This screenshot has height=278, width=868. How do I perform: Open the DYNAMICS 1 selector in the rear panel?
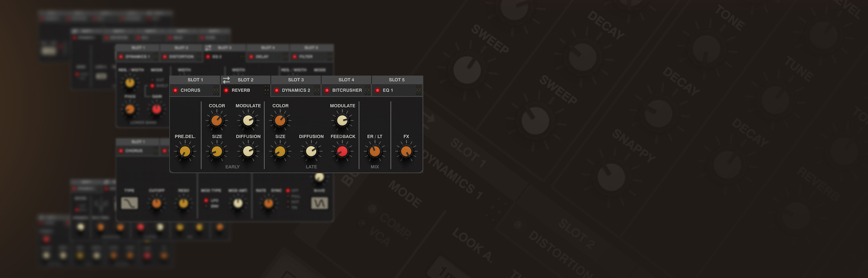[x=137, y=57]
